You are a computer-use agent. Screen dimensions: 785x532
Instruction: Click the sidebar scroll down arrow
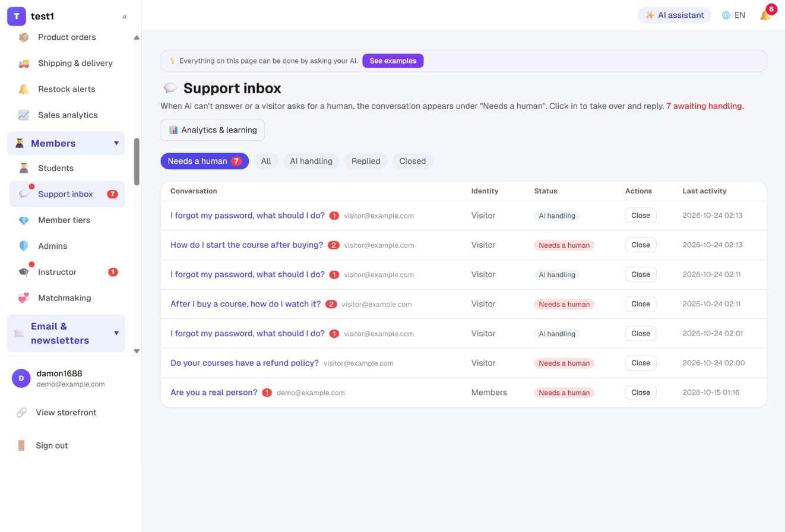click(x=137, y=351)
